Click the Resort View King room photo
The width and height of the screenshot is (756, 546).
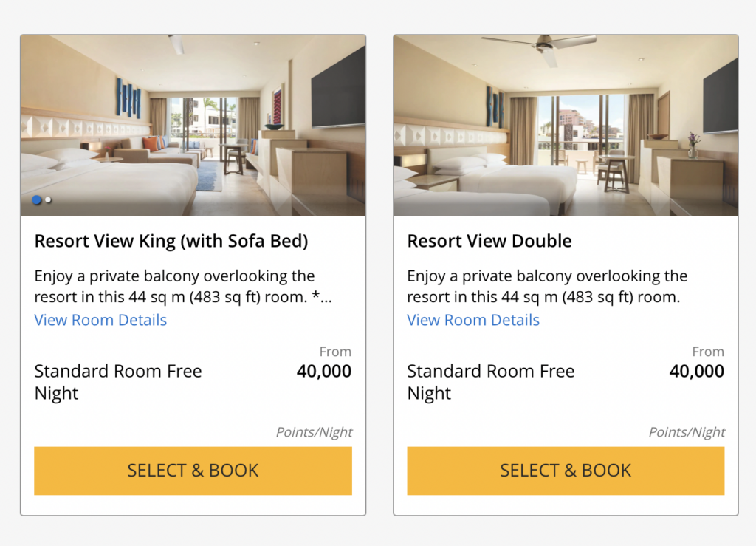(193, 124)
